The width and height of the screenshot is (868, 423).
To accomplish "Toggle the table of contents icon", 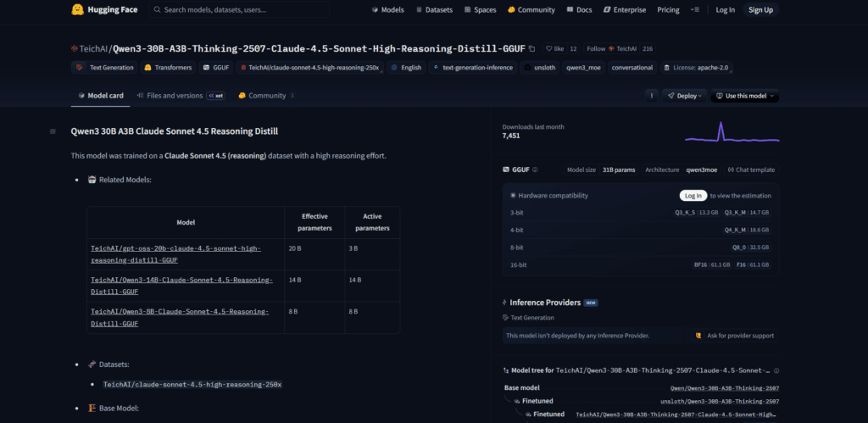I will (x=53, y=131).
